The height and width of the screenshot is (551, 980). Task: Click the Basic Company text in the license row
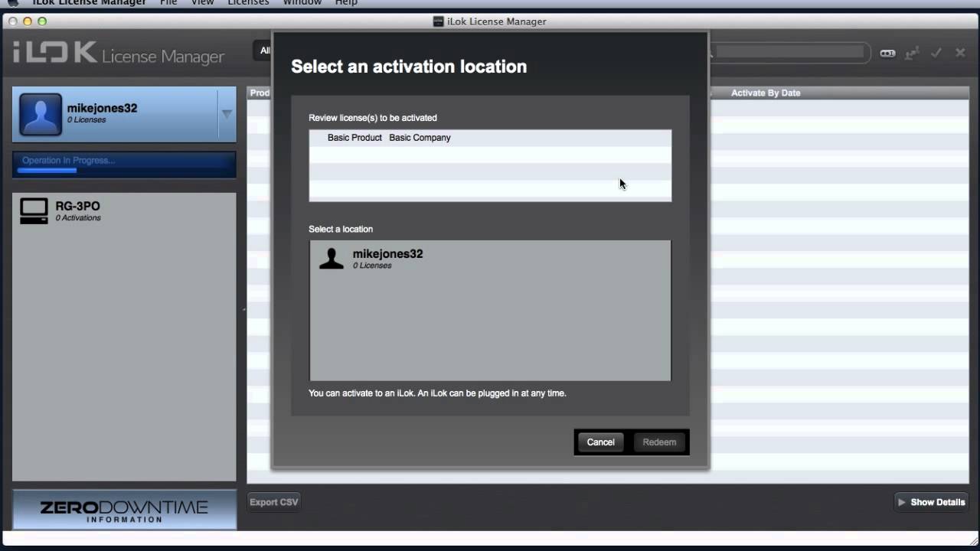tap(420, 138)
